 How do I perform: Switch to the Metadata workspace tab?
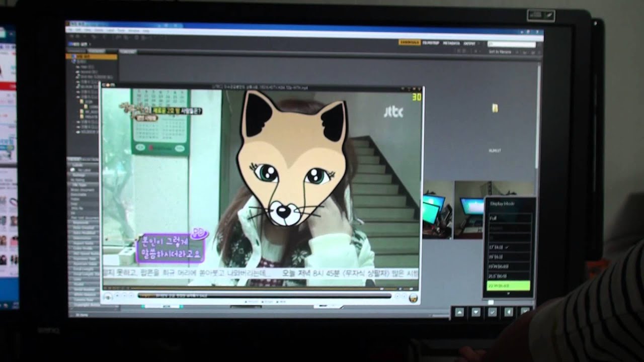tap(451, 43)
